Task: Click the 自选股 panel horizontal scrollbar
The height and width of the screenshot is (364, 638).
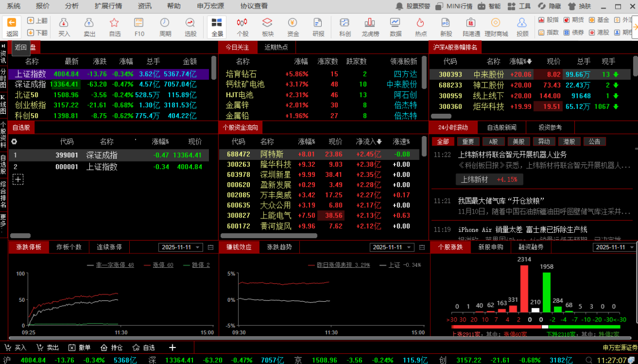Action: coord(20,235)
